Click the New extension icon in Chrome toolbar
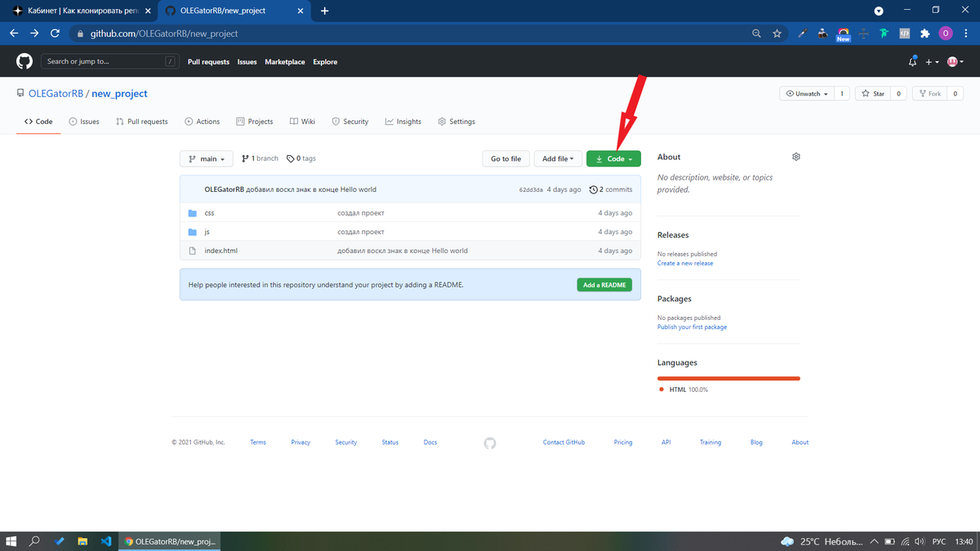980x551 pixels. (x=844, y=33)
